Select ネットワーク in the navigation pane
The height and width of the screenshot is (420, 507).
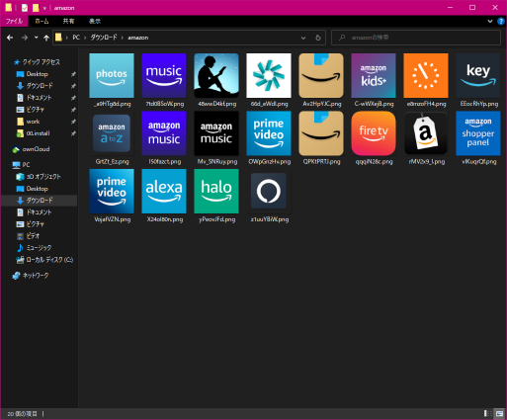(35, 276)
